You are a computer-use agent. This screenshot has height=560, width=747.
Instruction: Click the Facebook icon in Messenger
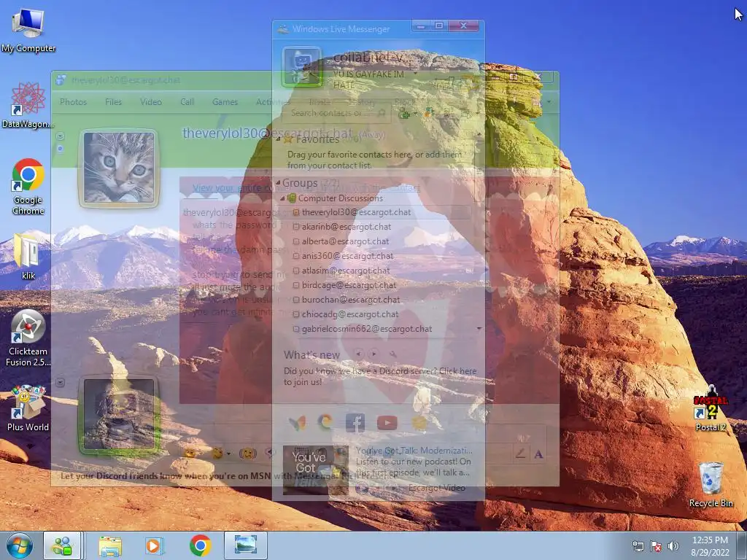click(355, 422)
